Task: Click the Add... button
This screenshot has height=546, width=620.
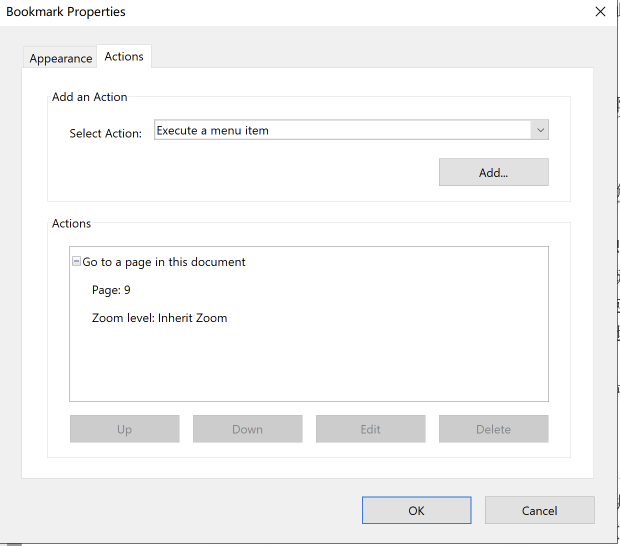Action: coord(493,172)
